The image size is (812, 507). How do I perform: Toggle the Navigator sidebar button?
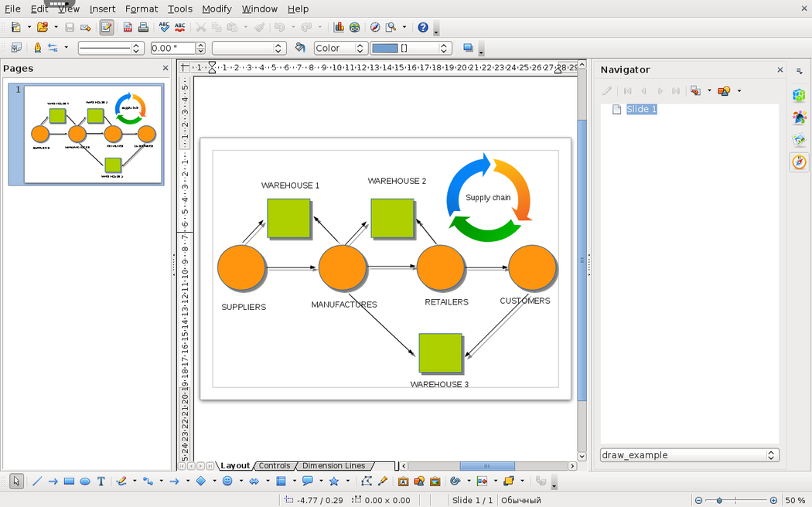[799, 162]
